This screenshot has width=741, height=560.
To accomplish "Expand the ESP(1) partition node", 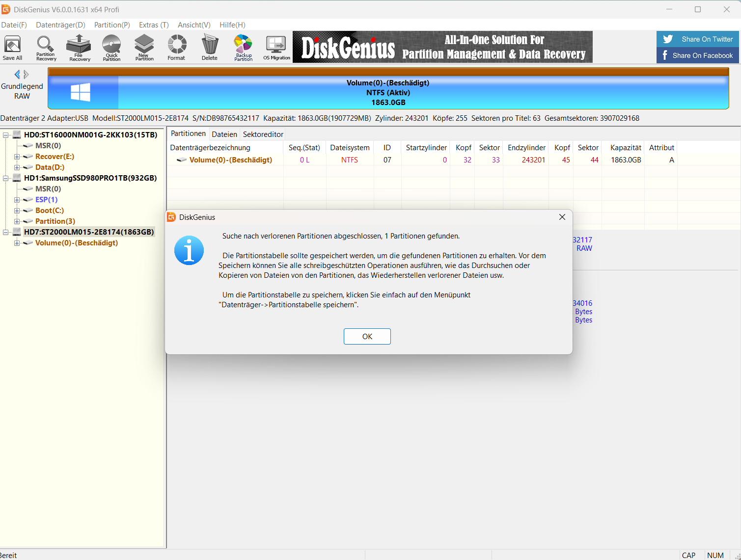I will coord(17,200).
